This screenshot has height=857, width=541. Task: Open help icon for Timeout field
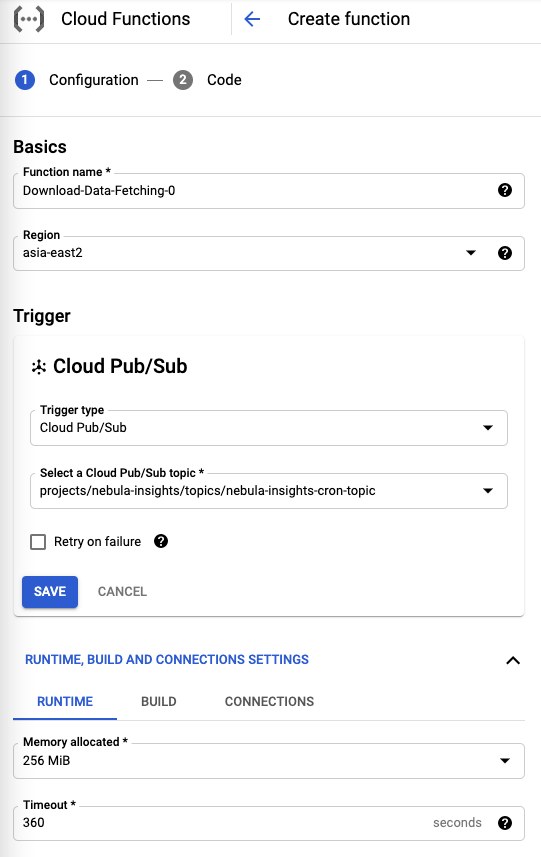[505, 823]
